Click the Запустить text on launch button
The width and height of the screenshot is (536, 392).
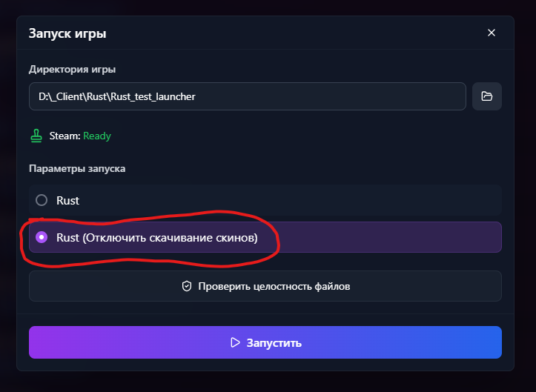pyautogui.click(x=274, y=343)
